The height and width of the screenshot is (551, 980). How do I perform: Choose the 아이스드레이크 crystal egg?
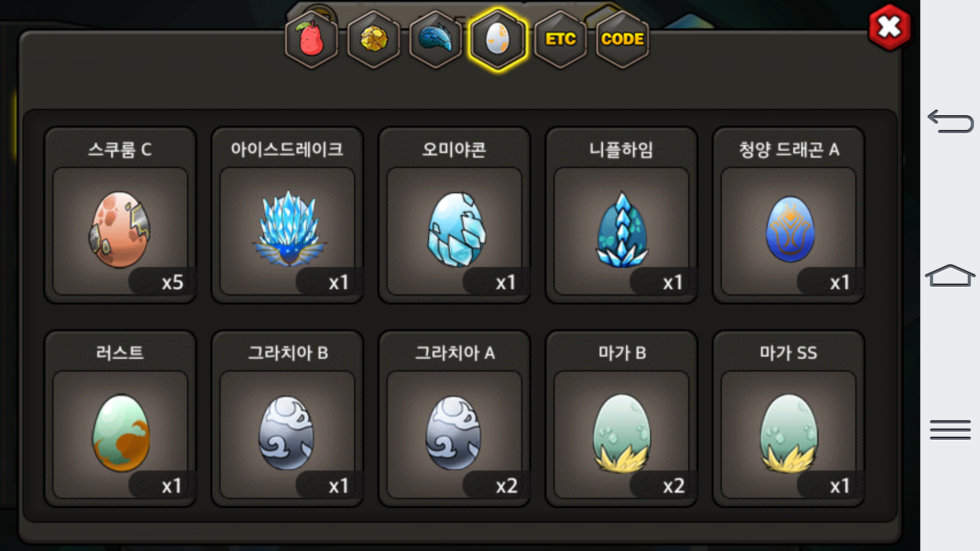click(x=287, y=215)
